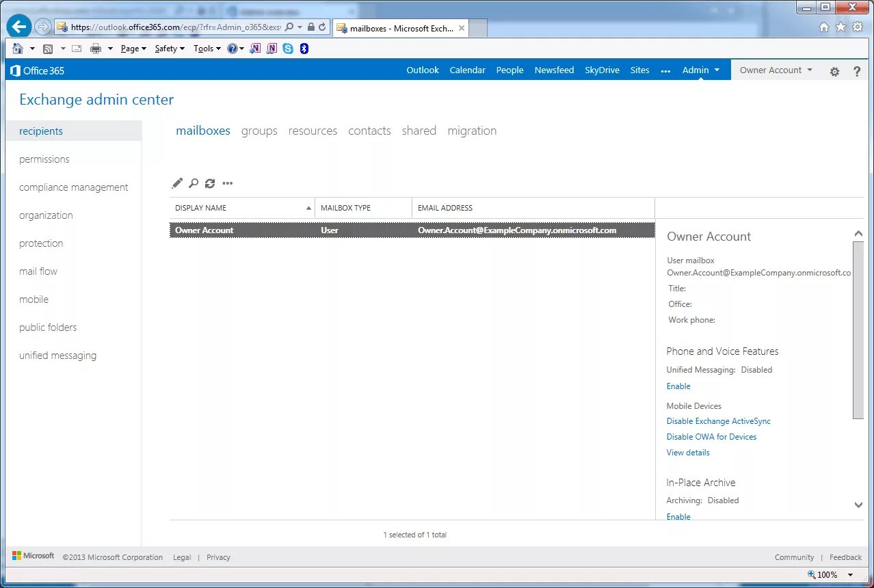
Task: Select public folders in left navigation
Action: (48, 328)
